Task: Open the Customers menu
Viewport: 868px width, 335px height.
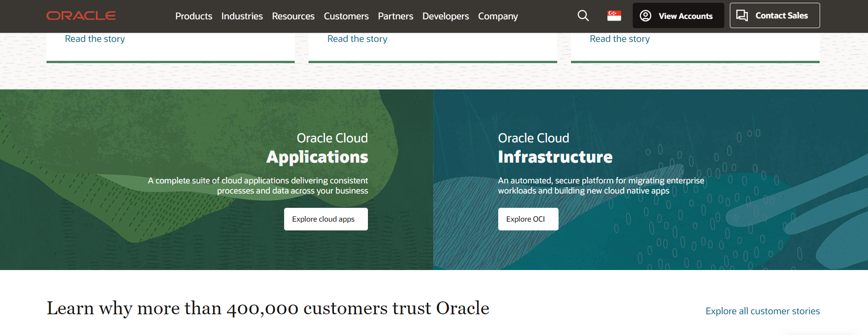Action: [x=346, y=16]
